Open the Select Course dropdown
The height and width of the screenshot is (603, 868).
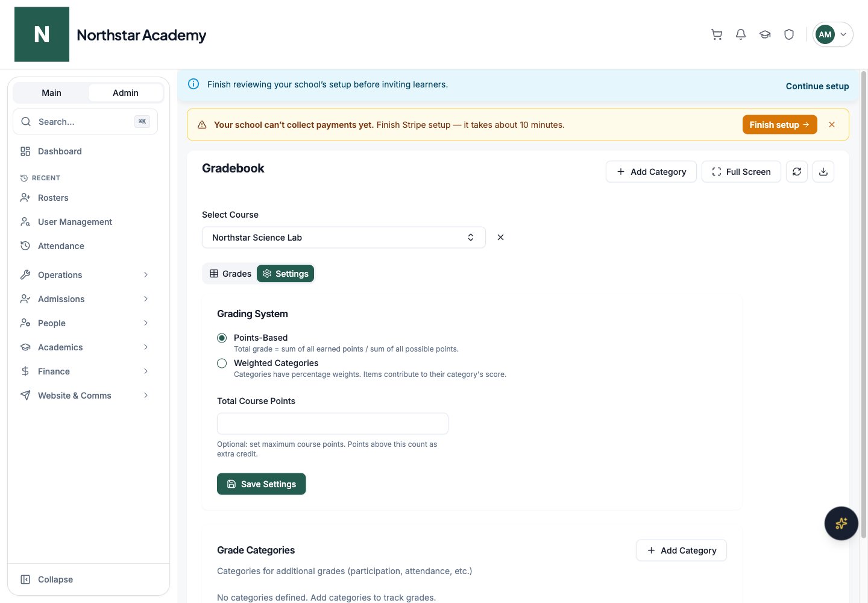[x=344, y=238]
